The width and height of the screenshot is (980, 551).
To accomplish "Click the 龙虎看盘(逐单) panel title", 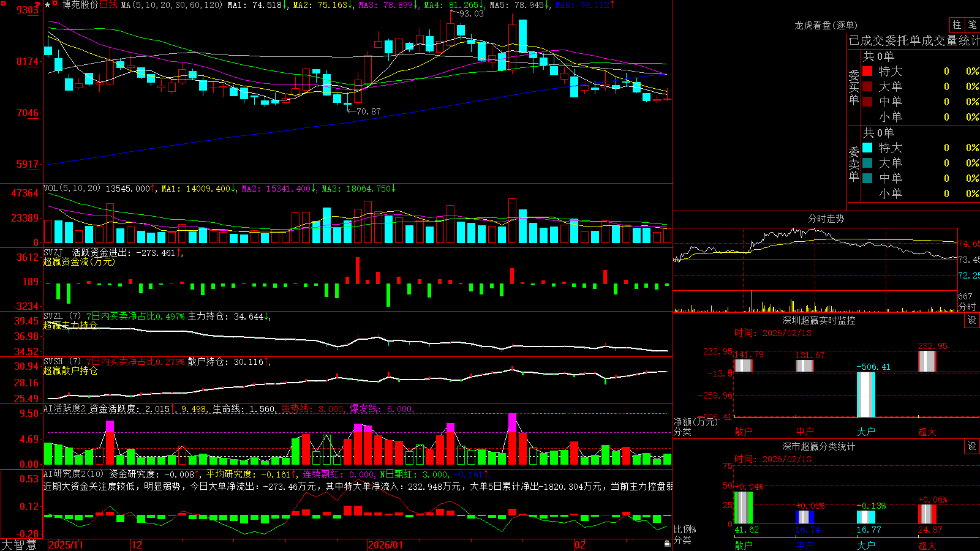I will 826,25.
